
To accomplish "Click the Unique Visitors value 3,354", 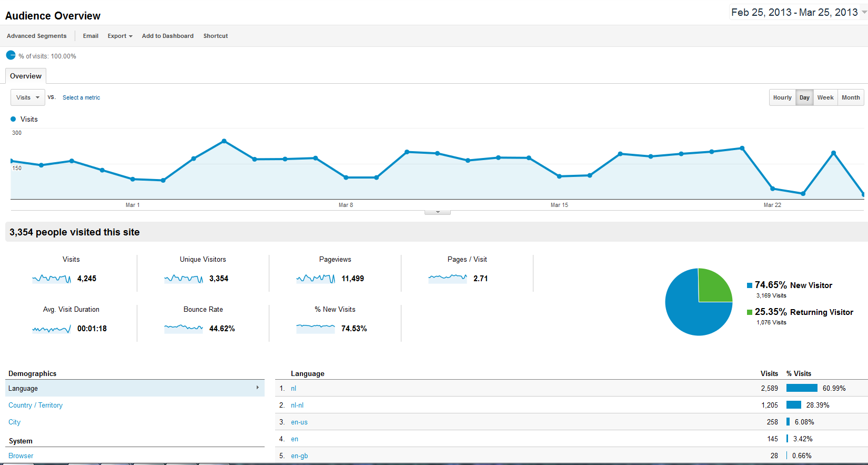I will point(219,279).
